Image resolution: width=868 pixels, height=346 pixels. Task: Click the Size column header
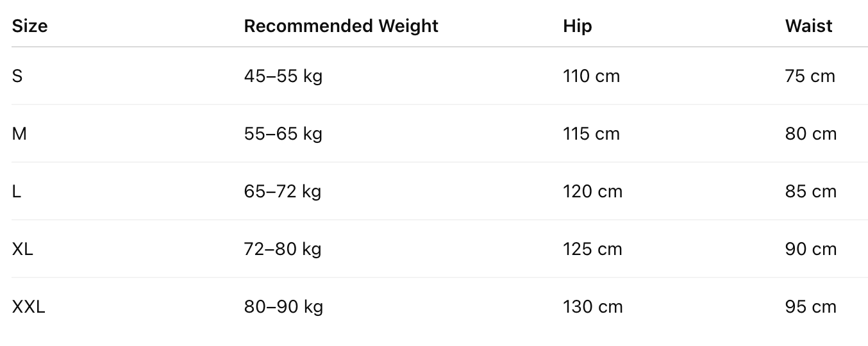[29, 26]
